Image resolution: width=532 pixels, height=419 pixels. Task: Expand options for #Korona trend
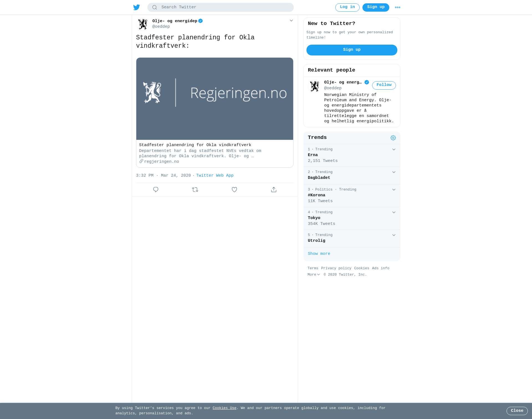coord(394,190)
